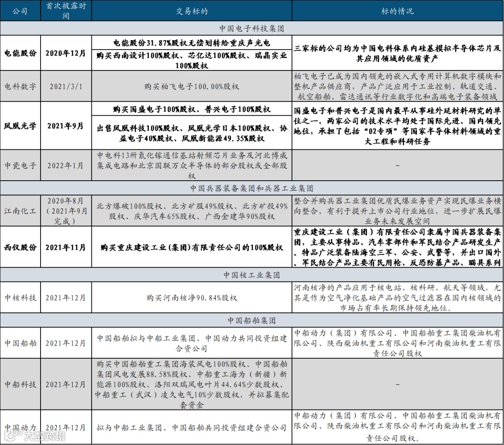Click the 整合并购兵器工业集团 description cell
Image resolution: width=504 pixels, height=445 pixels.
(x=398, y=211)
